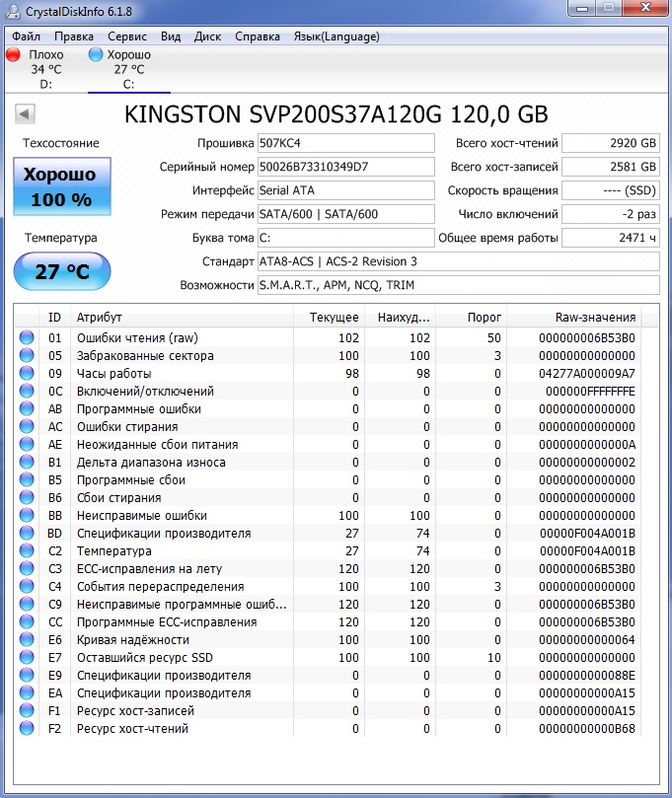Click the interface field Serial ATA
Screen dimensions: 672x798
345,190
